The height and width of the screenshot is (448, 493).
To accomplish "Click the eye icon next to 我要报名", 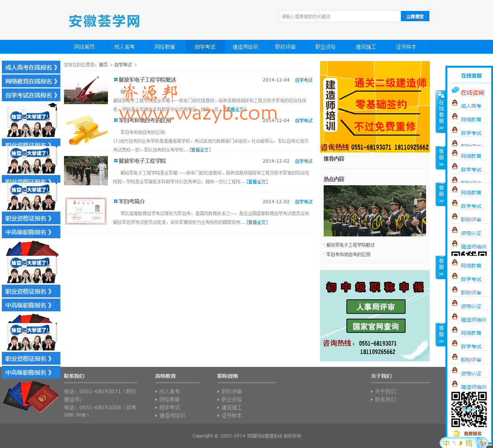I will click(x=456, y=433).
